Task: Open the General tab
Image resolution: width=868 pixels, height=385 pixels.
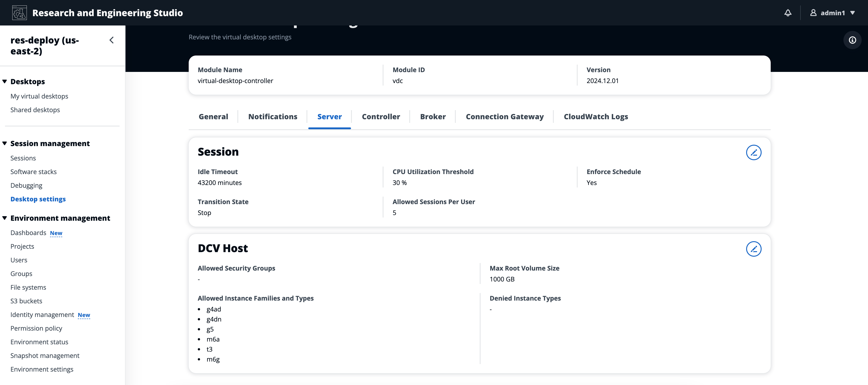Action: tap(213, 116)
